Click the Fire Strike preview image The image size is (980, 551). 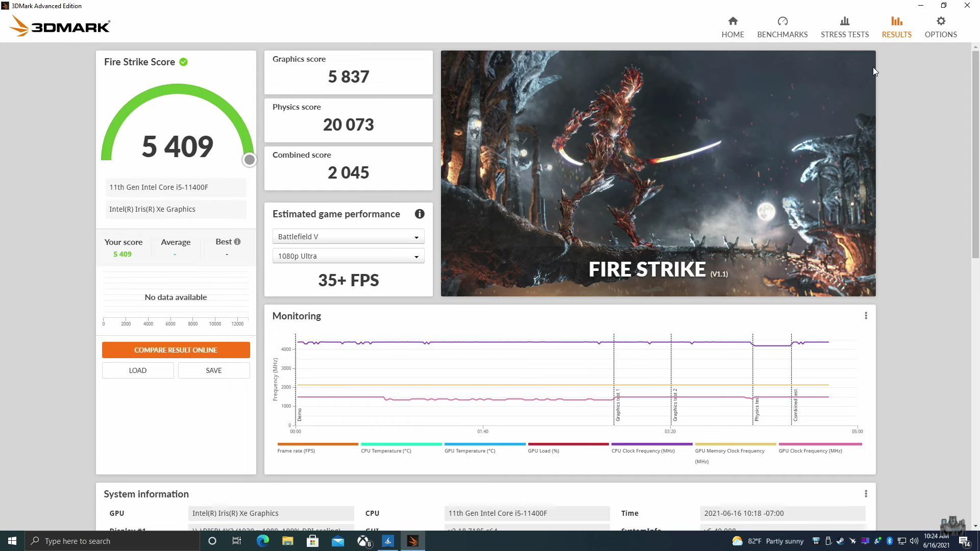point(658,173)
